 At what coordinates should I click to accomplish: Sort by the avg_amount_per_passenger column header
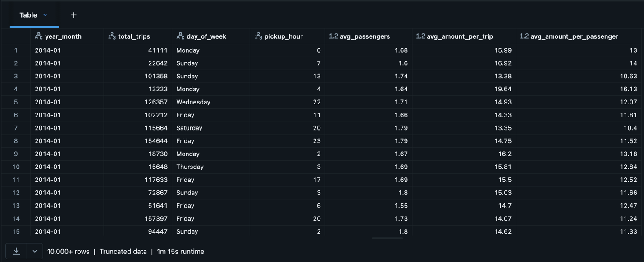(574, 36)
